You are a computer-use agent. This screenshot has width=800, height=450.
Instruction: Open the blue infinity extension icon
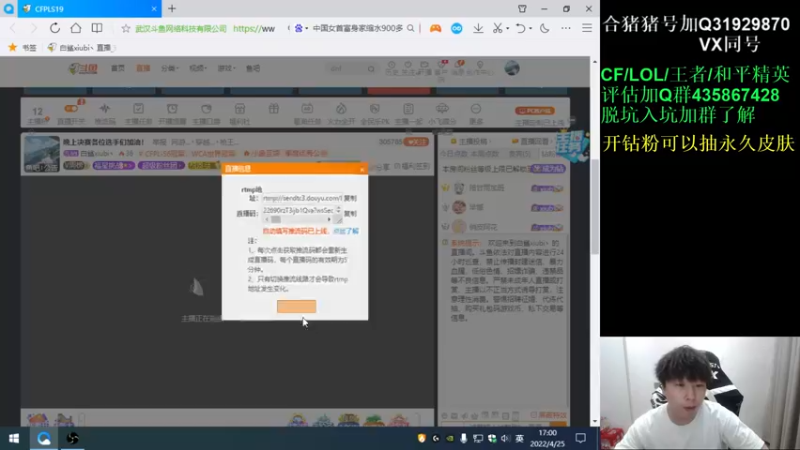pyautogui.click(x=457, y=29)
